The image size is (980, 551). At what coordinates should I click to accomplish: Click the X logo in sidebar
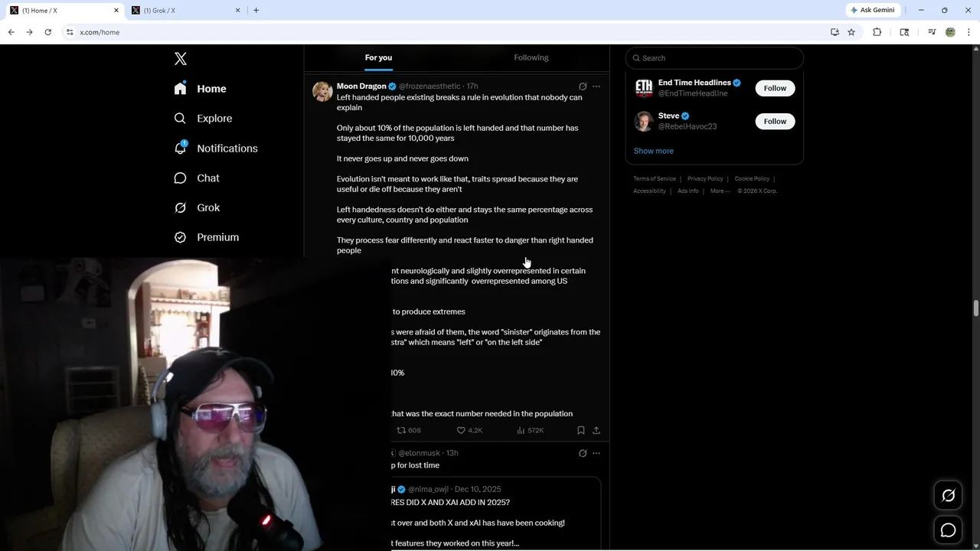pos(181,59)
